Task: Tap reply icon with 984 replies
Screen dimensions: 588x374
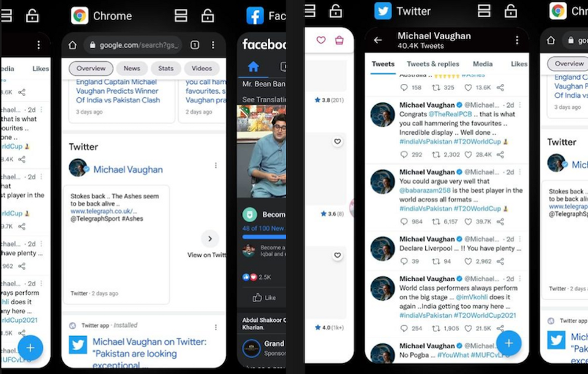Action: tap(404, 222)
